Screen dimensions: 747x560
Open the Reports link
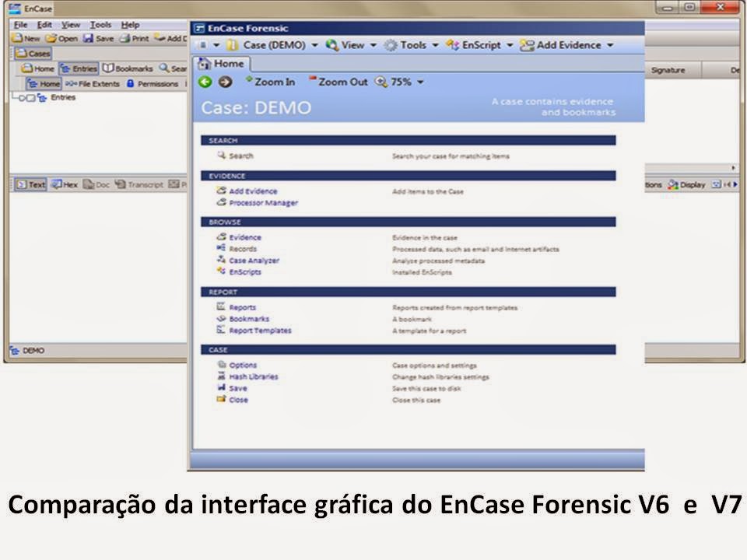point(243,307)
